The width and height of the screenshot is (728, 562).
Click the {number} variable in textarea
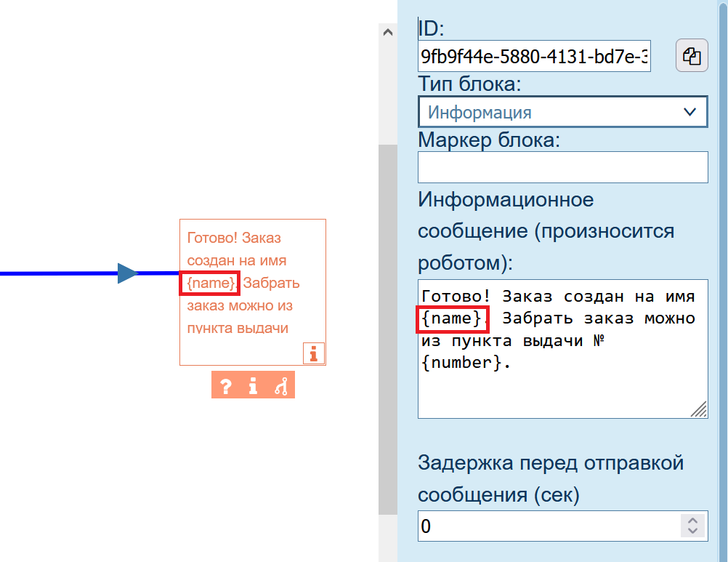(461, 363)
